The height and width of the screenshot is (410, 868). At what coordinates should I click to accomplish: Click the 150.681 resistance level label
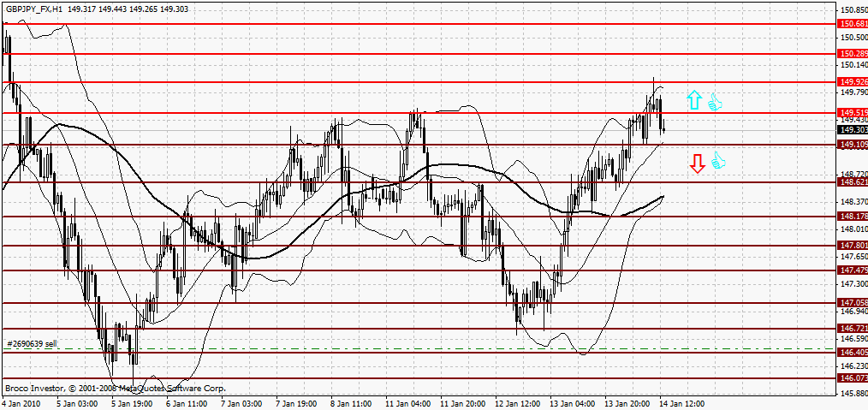coord(853,24)
